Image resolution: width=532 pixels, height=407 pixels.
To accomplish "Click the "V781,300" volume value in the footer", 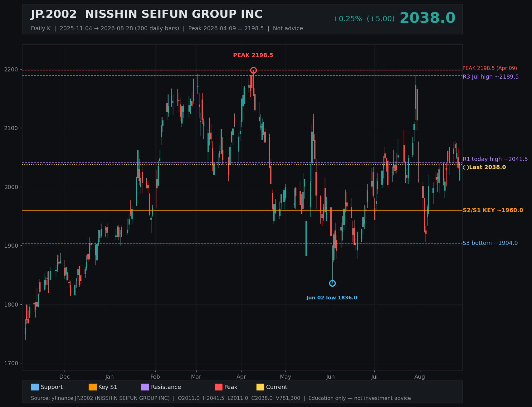I will (288, 398).
